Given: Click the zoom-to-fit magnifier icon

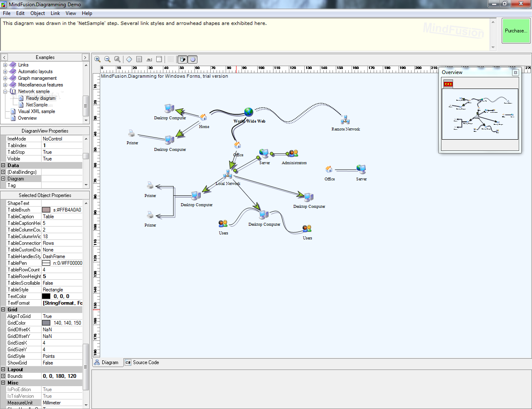Looking at the screenshot, I should (118, 59).
